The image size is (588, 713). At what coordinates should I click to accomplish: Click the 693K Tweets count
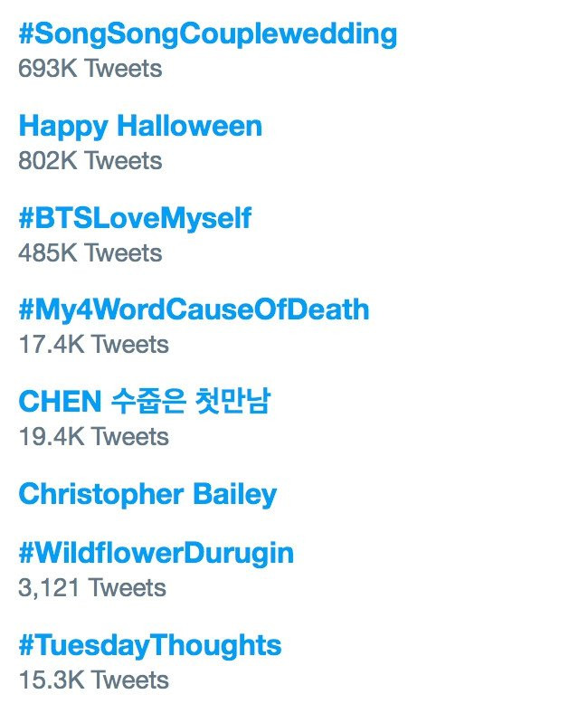click(90, 69)
